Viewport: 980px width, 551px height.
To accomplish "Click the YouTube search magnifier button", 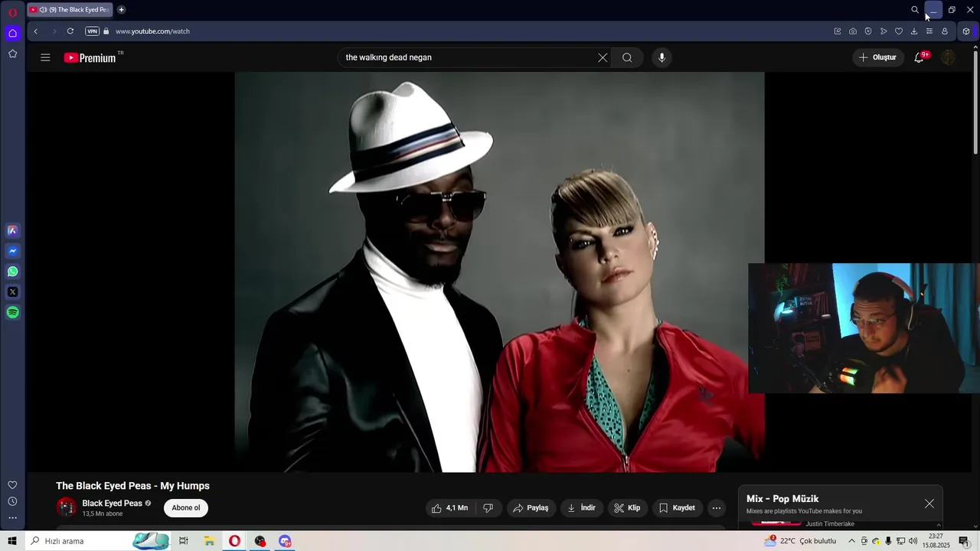I will [627, 57].
